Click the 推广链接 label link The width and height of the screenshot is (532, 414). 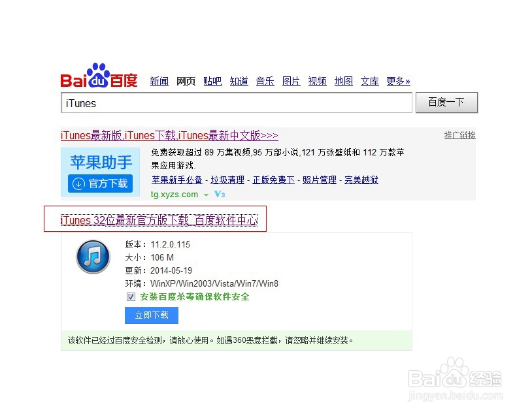point(459,135)
